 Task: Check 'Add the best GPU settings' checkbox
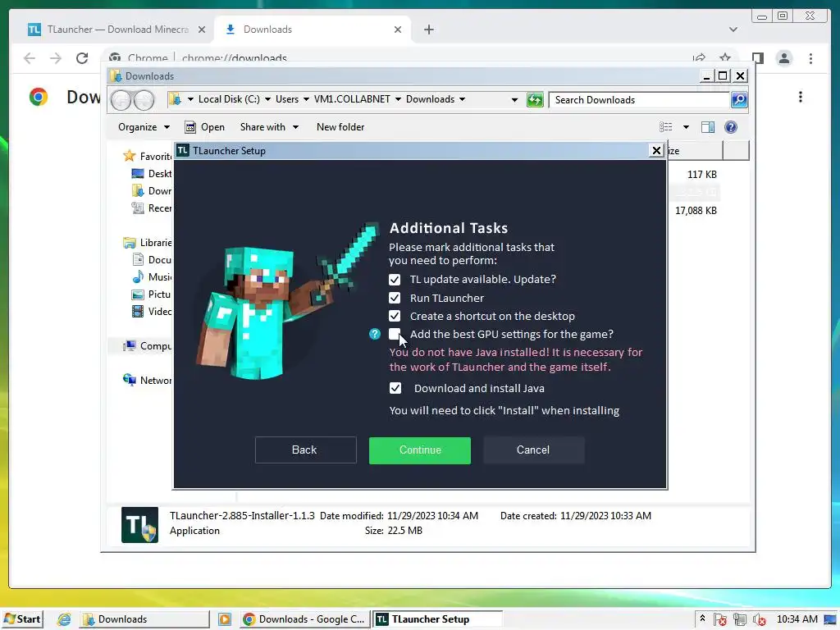tap(395, 335)
